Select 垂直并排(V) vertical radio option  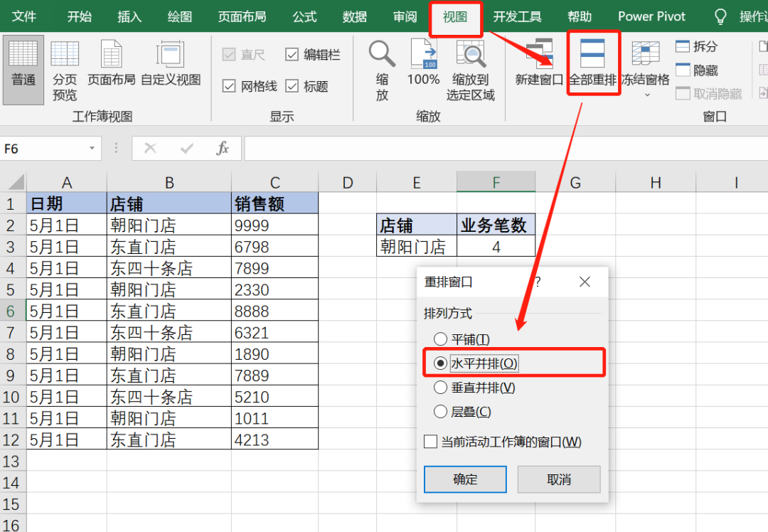click(440, 388)
